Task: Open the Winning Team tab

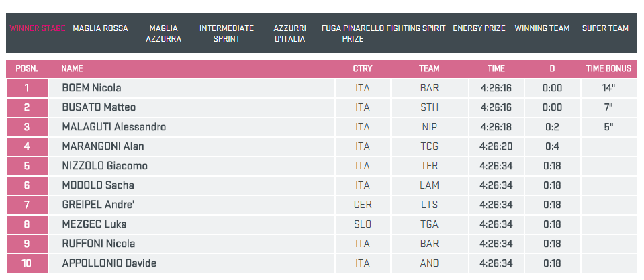Action: 542,28
